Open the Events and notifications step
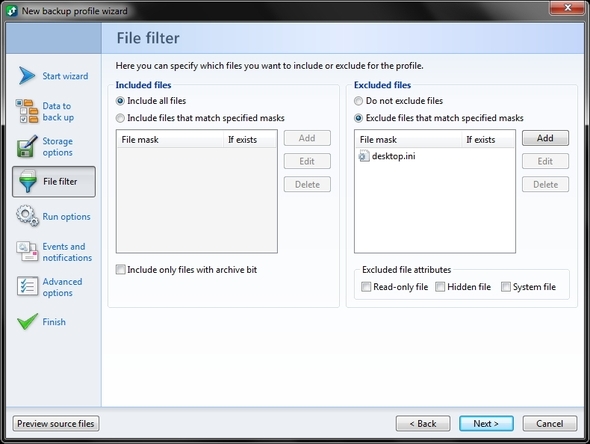Screen dimensions: 590x444 point(67,252)
